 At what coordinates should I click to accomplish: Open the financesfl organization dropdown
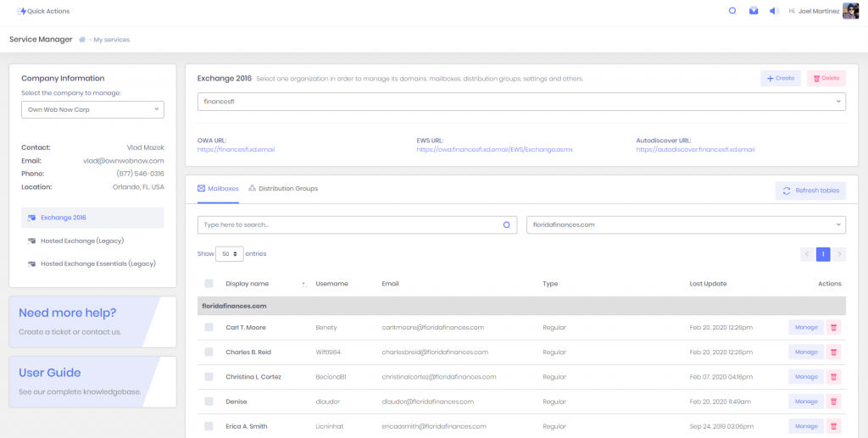tap(521, 102)
